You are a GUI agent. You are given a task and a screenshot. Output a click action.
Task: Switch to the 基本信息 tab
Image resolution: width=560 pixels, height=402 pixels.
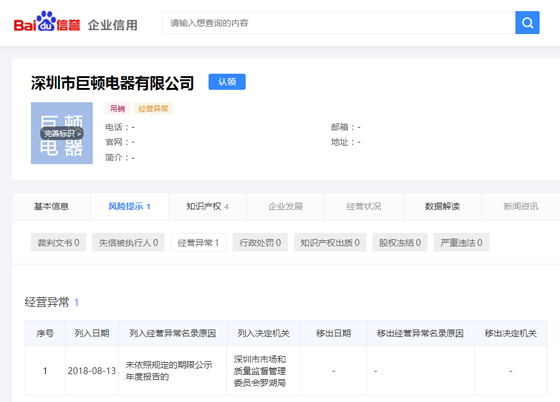[51, 206]
